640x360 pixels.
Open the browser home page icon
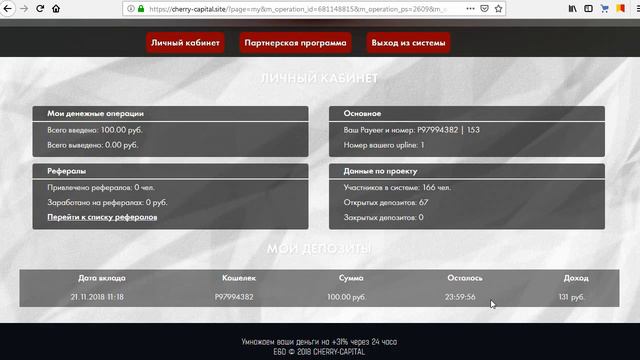click(x=56, y=8)
